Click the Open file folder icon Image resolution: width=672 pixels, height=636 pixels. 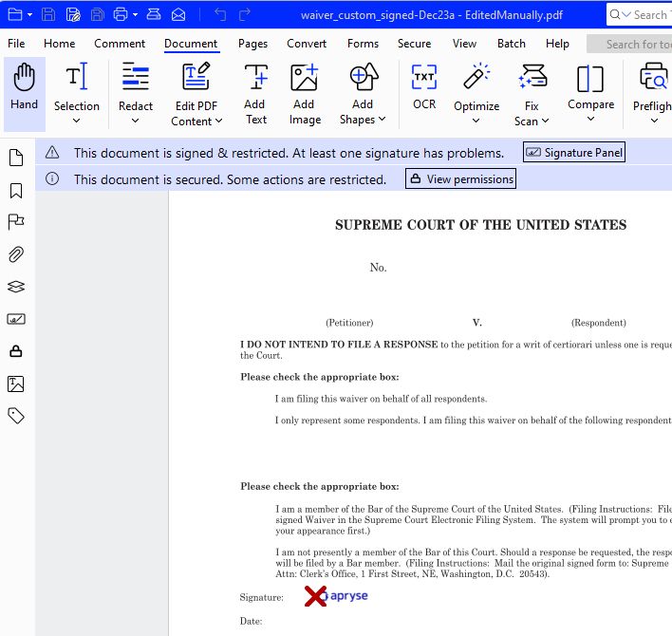click(x=15, y=14)
